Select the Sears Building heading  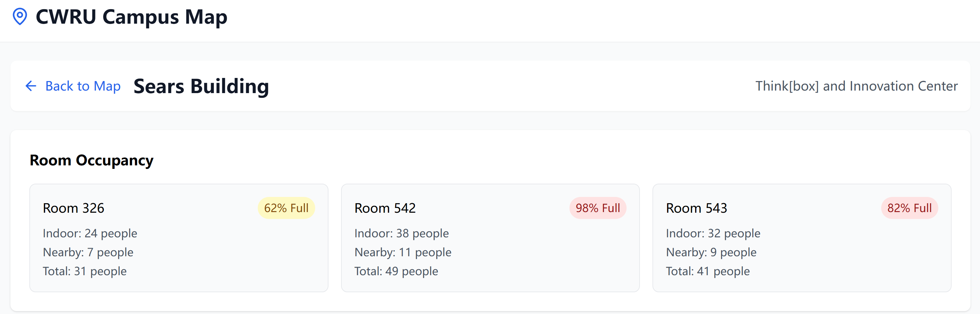[x=201, y=86]
